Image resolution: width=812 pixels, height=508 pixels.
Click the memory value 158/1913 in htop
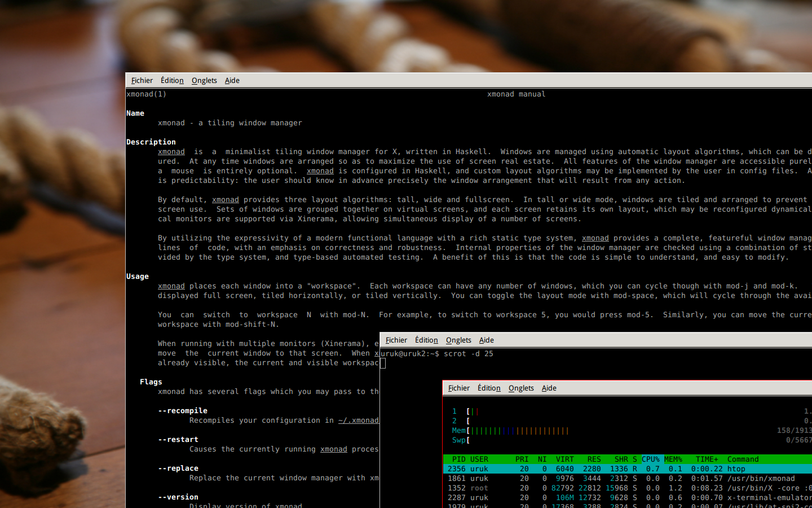pyautogui.click(x=795, y=431)
